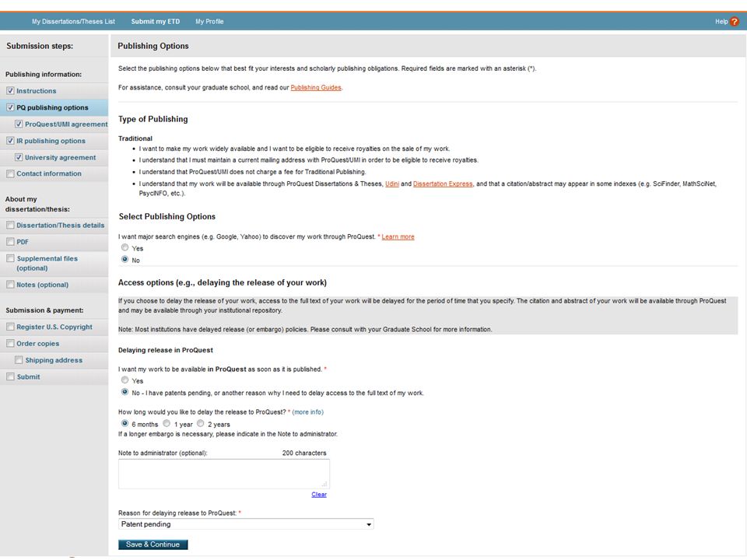747x560 pixels.
Task: Select No for search engine discovery
Action: click(124, 260)
